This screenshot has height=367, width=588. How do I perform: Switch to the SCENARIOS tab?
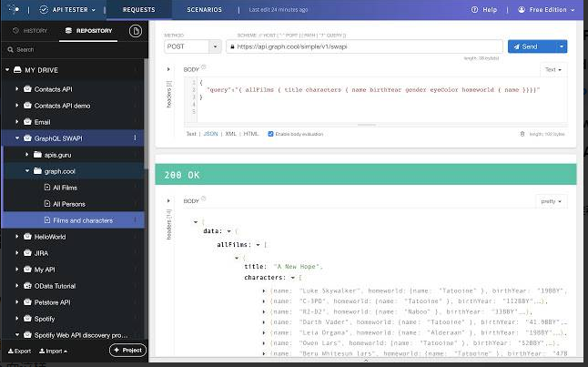click(205, 10)
